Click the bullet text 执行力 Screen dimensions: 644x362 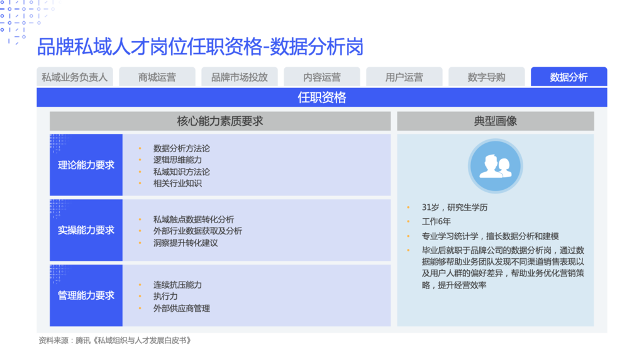tap(165, 297)
